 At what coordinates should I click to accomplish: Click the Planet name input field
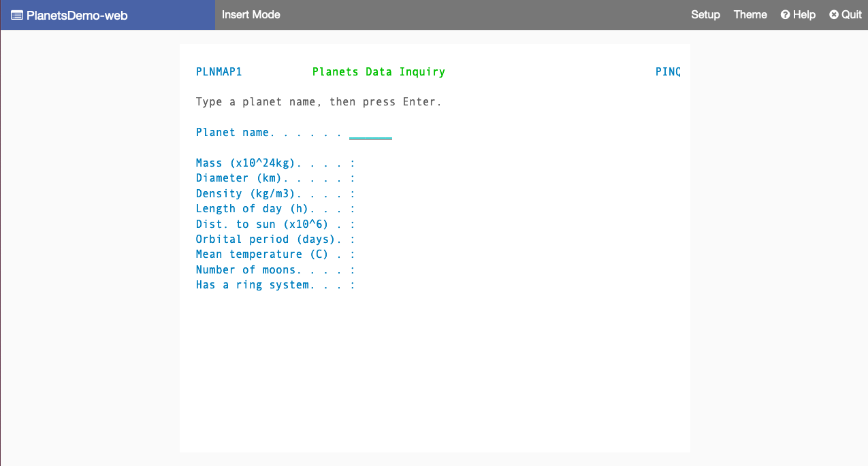click(370, 133)
